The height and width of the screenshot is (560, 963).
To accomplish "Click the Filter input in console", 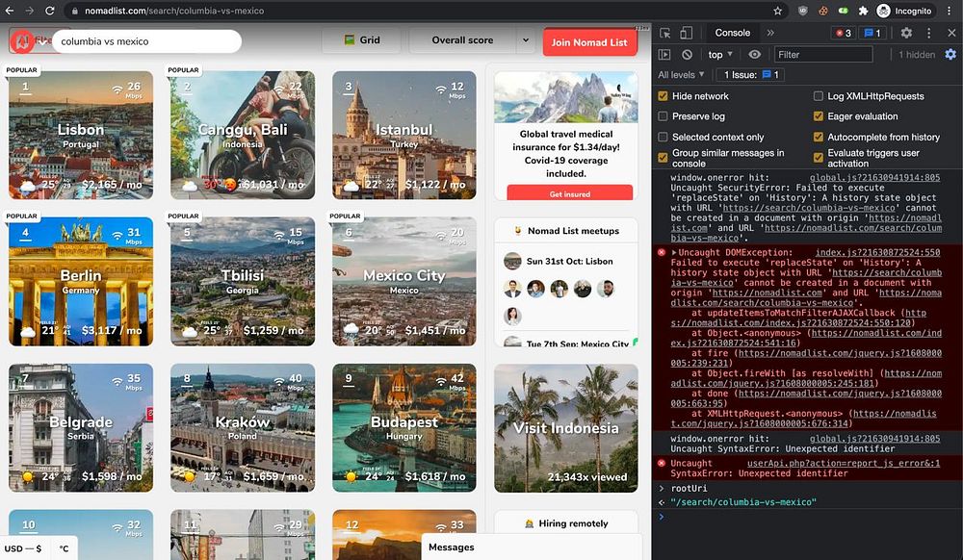I will click(823, 55).
